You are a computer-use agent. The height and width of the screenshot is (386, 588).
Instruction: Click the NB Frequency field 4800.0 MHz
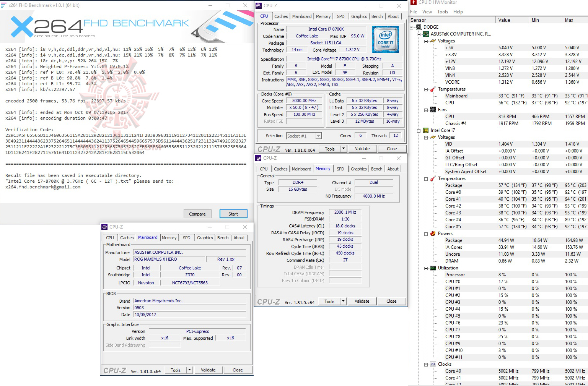[374, 196]
